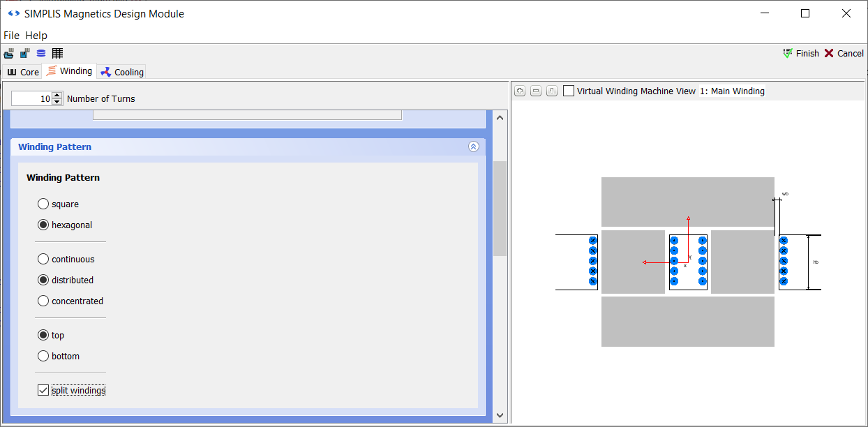Enable Virtual Winding Machine View checkbox
The image size is (868, 427).
pyautogui.click(x=569, y=91)
